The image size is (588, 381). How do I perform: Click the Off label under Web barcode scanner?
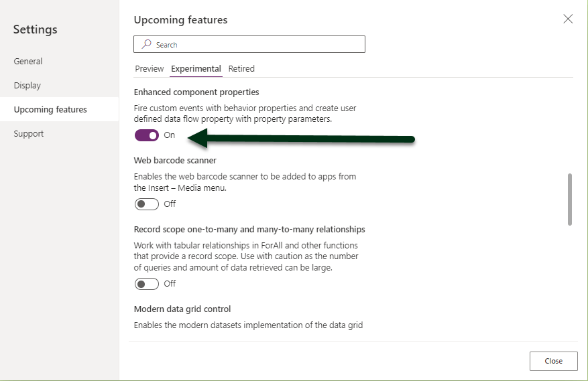[170, 204]
